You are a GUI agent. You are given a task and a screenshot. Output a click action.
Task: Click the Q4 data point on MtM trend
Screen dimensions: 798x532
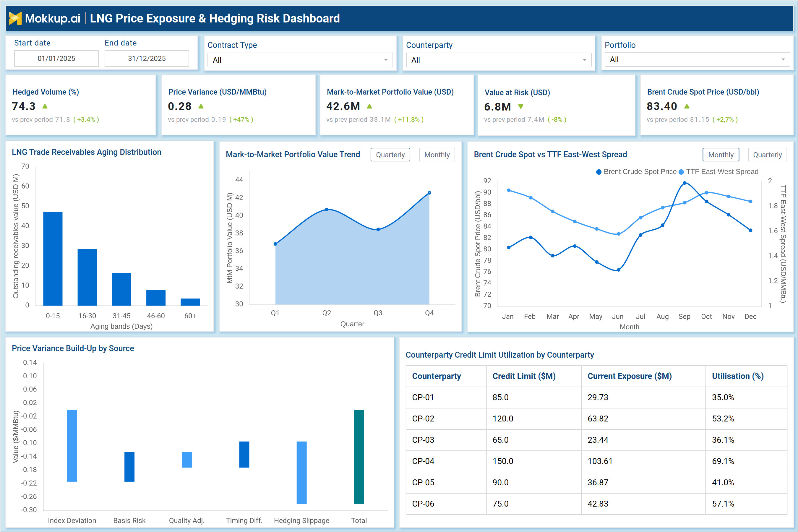(429, 193)
